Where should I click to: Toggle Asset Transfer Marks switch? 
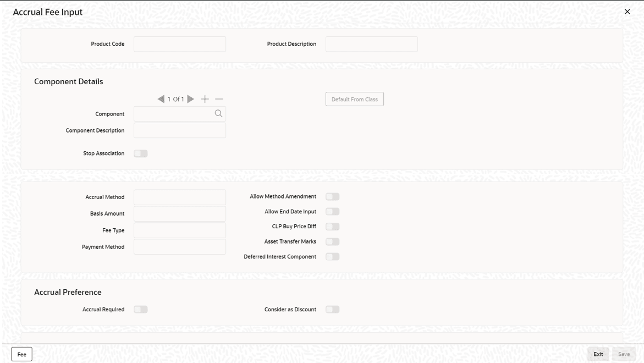333,241
